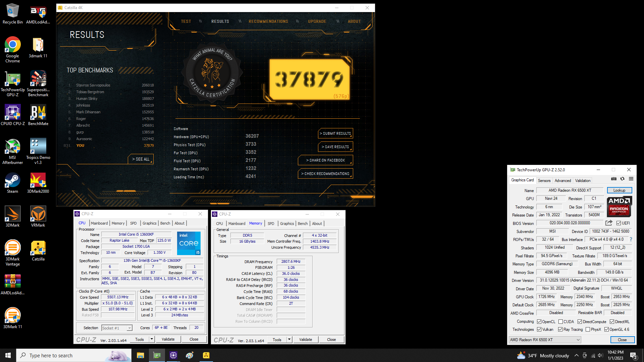
Task: Click the Catzilla certification badge
Action: click(212, 73)
